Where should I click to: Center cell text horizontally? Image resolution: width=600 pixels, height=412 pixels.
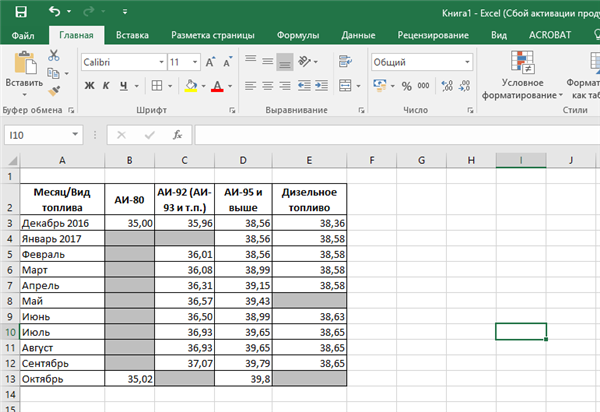point(267,86)
